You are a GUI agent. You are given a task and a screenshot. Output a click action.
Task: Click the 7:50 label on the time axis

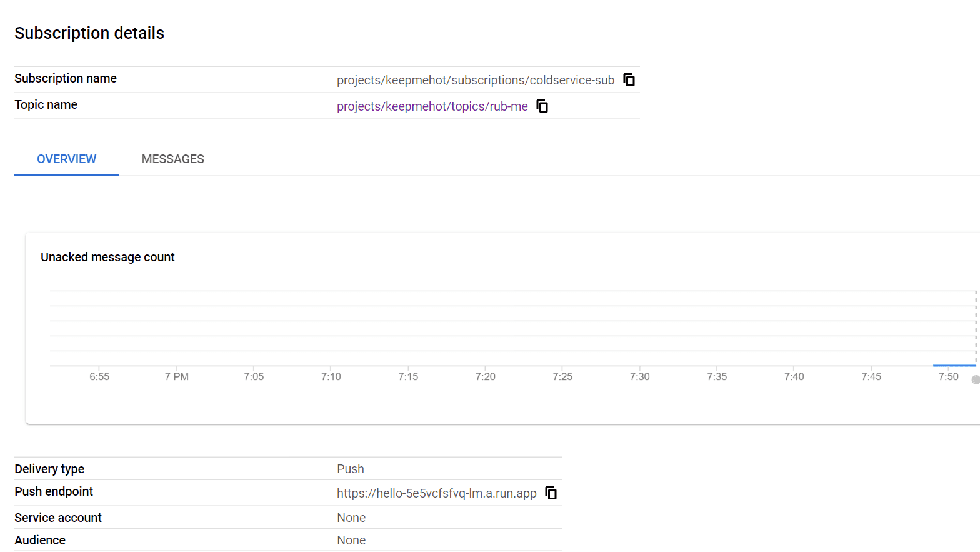(948, 376)
